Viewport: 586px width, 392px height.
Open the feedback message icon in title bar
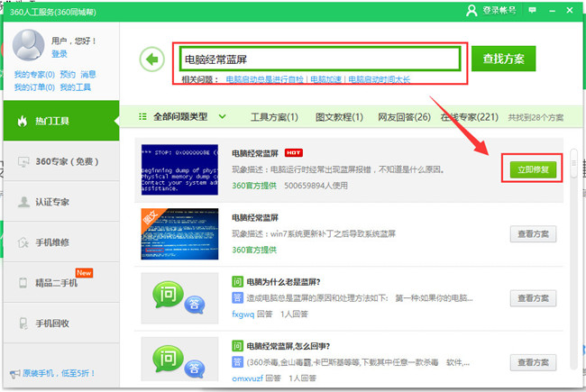click(532, 11)
